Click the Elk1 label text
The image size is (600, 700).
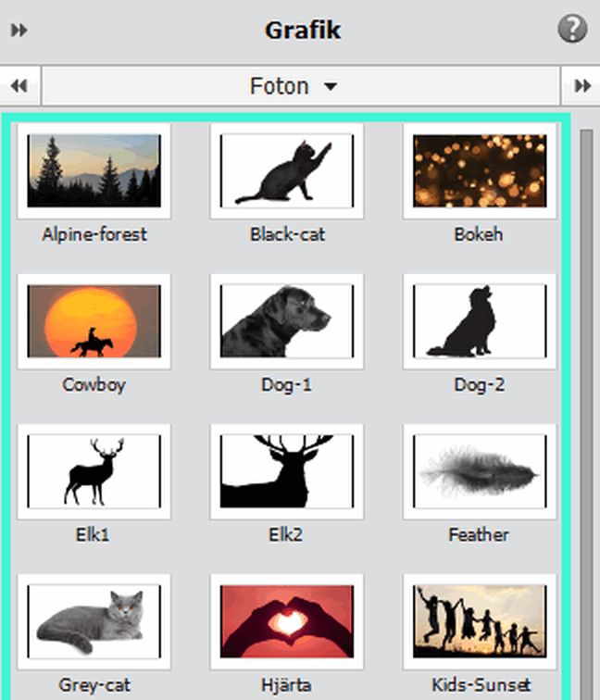pyautogui.click(x=93, y=535)
